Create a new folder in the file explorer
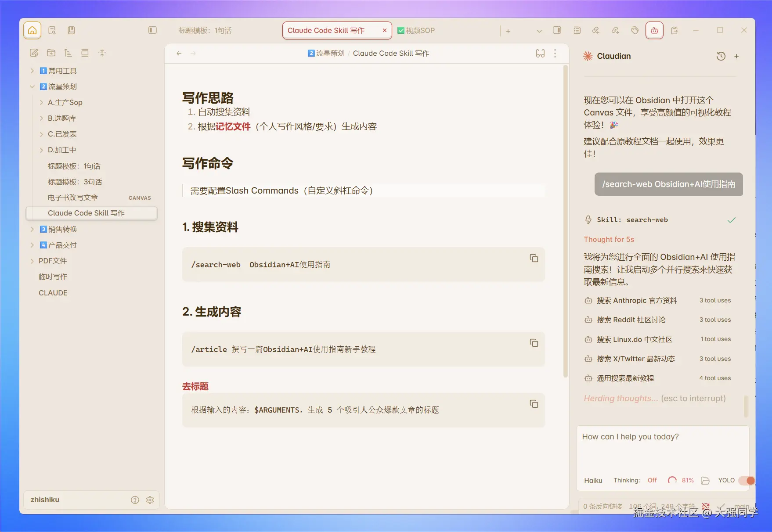Viewport: 772px width, 532px height. point(51,52)
